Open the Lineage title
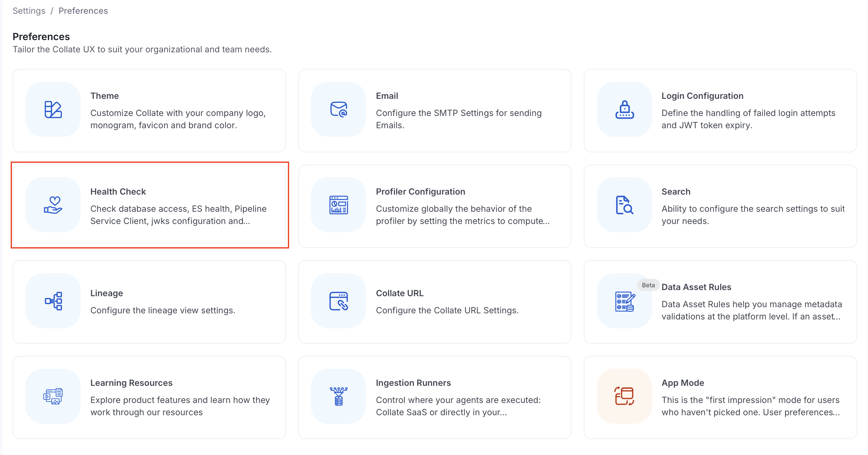 pyautogui.click(x=107, y=293)
